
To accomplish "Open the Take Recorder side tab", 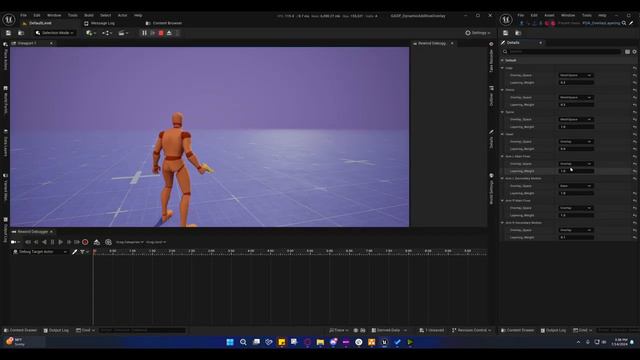I will pyautogui.click(x=491, y=57).
